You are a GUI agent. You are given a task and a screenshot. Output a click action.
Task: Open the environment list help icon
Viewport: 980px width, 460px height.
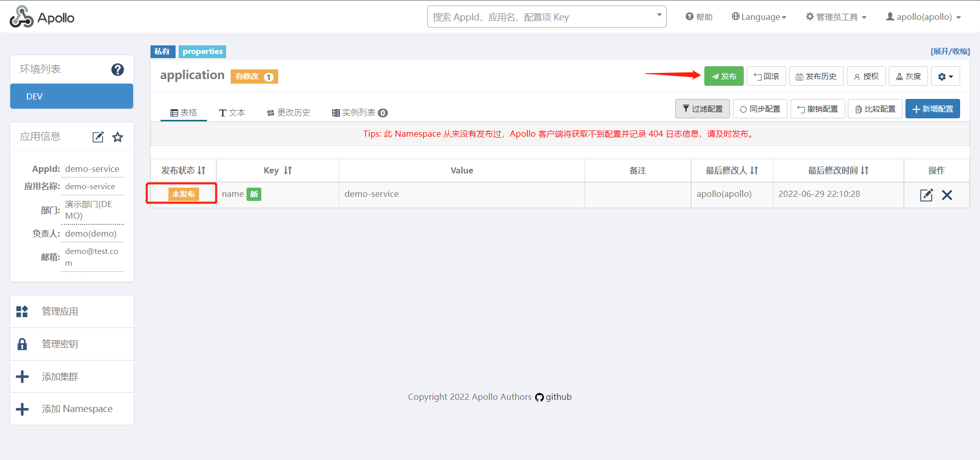pos(117,69)
